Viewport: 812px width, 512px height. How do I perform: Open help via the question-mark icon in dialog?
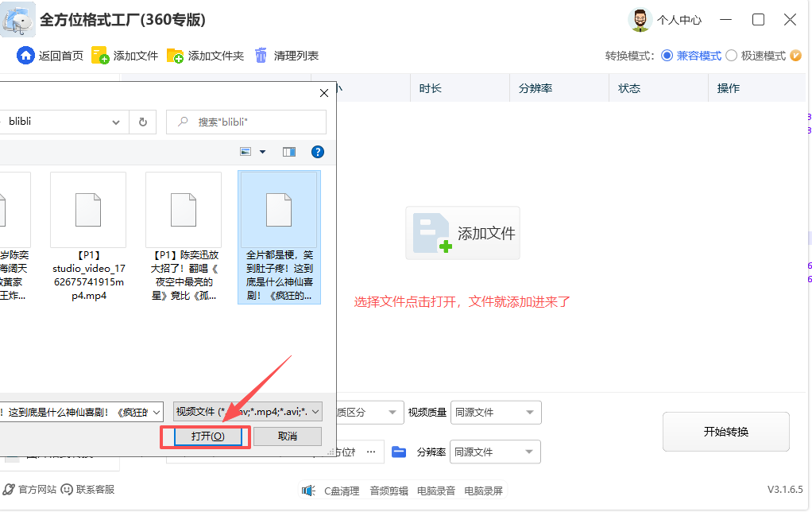tap(317, 151)
